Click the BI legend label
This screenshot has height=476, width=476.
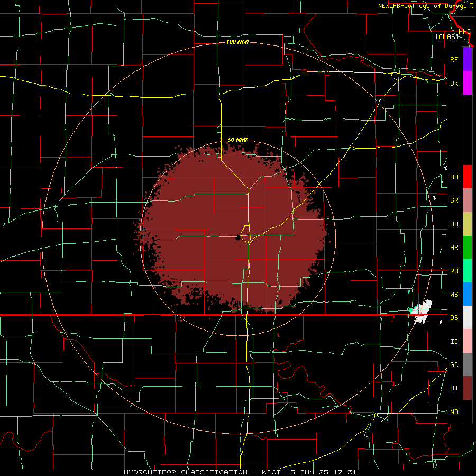(x=454, y=388)
